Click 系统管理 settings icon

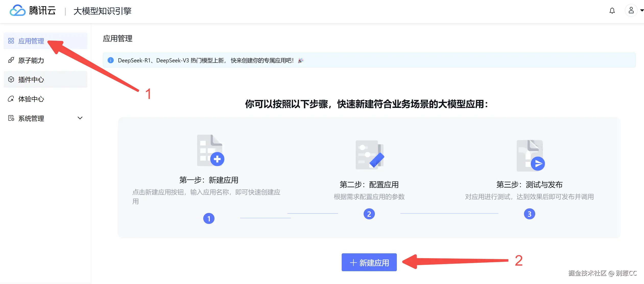11,118
